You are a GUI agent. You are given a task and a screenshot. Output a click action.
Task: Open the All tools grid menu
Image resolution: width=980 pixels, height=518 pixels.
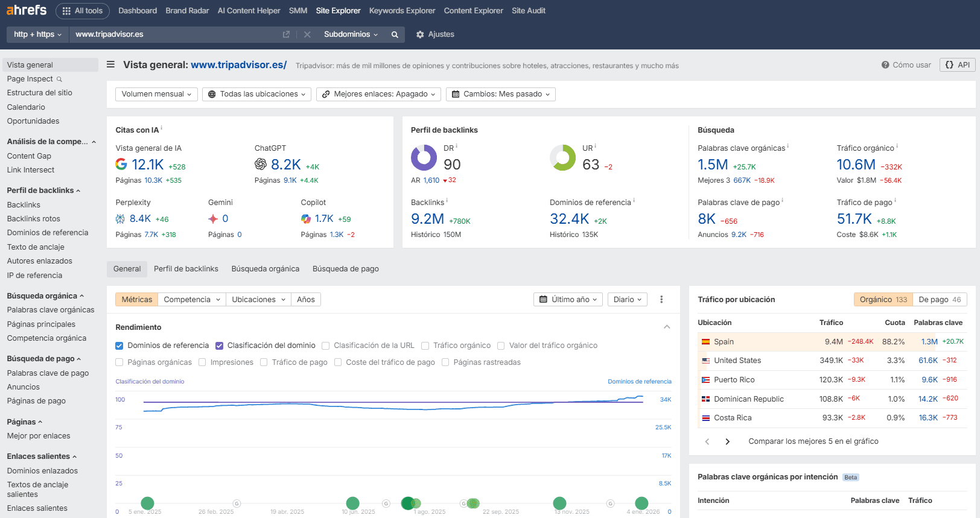[83, 11]
